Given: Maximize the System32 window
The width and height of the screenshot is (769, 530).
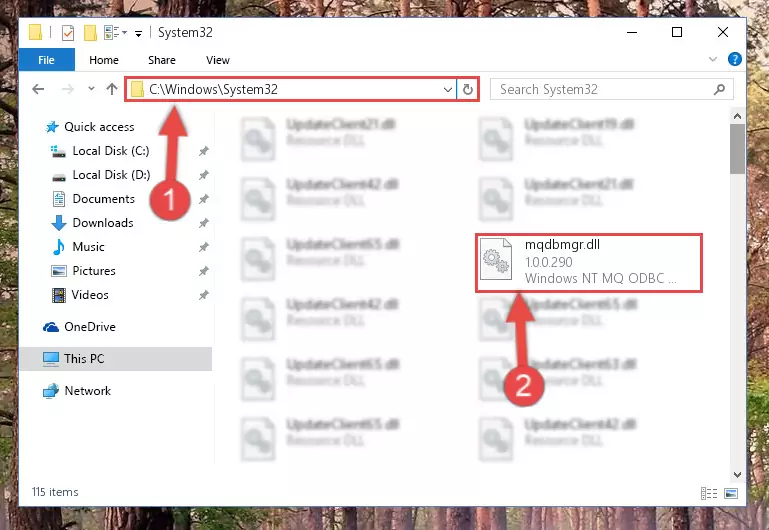Looking at the screenshot, I should (x=677, y=32).
